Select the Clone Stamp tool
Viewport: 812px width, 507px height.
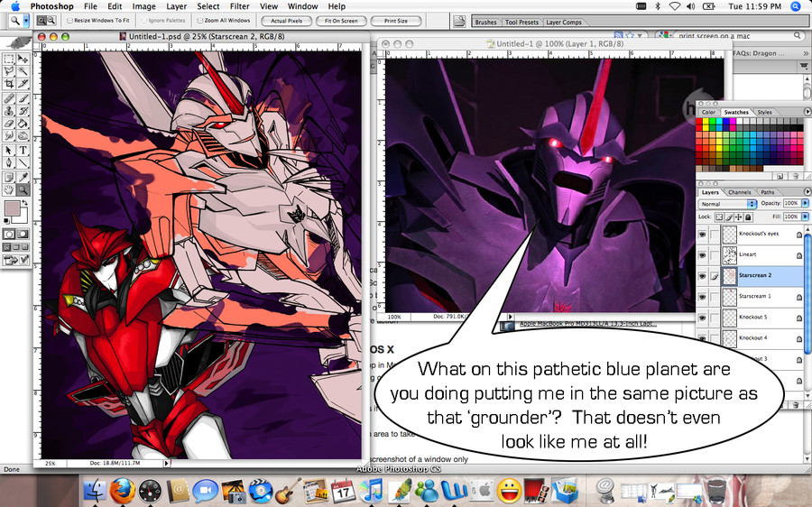pyautogui.click(x=9, y=111)
